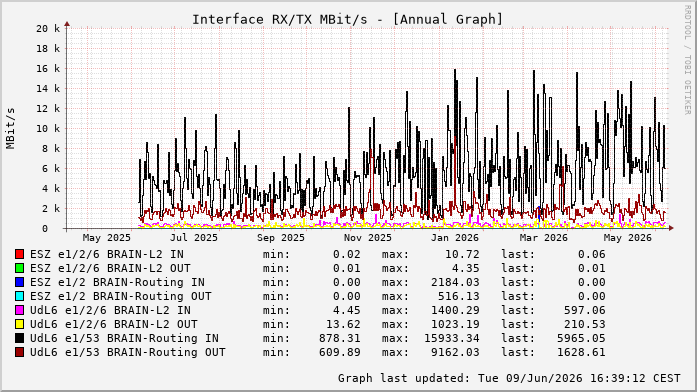Viewport: 697px width, 392px height.
Task: Click the max value 1400.29
Action: pyautogui.click(x=455, y=310)
